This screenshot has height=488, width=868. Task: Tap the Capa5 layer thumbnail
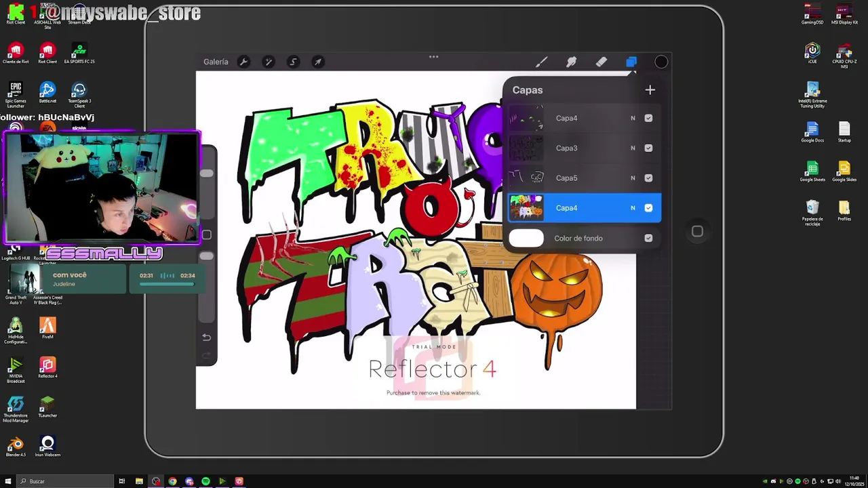(x=526, y=178)
